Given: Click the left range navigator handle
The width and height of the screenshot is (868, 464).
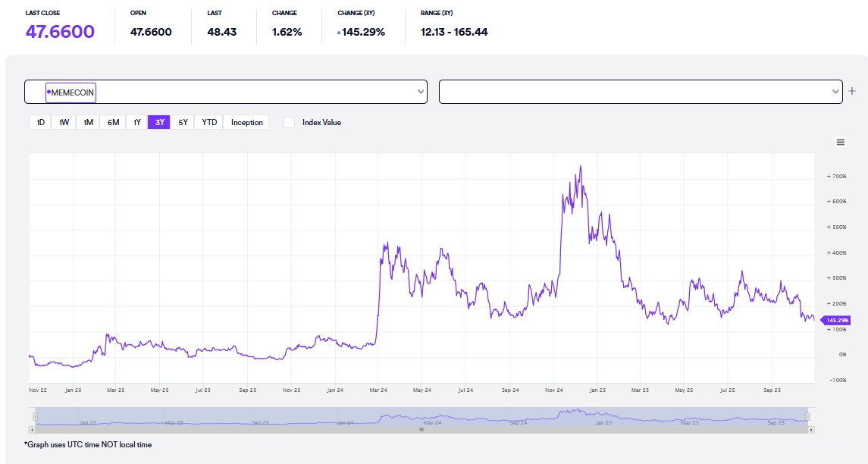Looking at the screenshot, I should pos(34,416).
